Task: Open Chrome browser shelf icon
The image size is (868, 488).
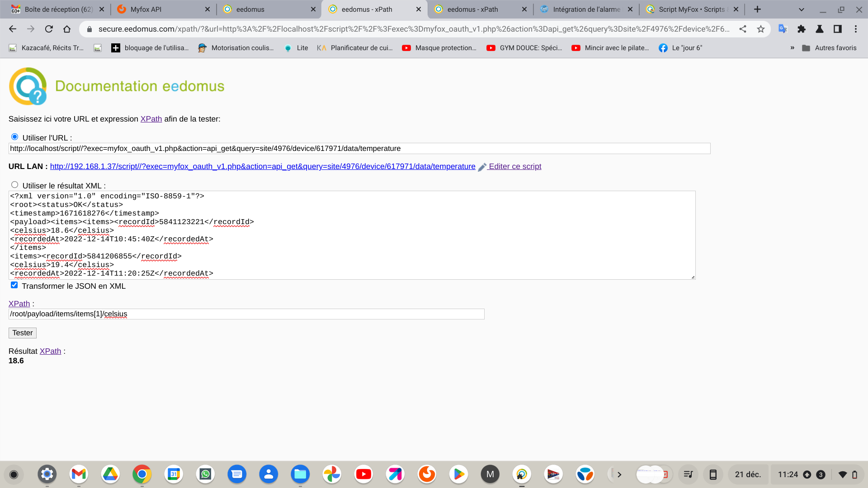Action: [142, 474]
